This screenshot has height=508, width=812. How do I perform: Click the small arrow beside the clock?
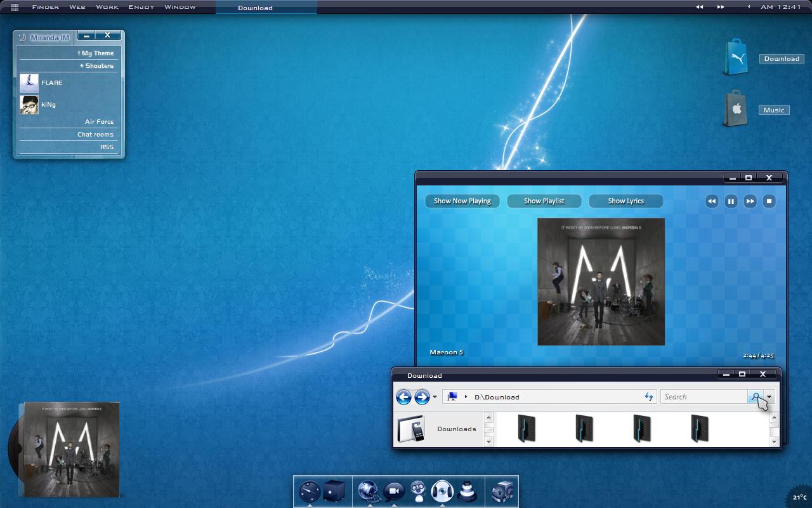(749, 7)
